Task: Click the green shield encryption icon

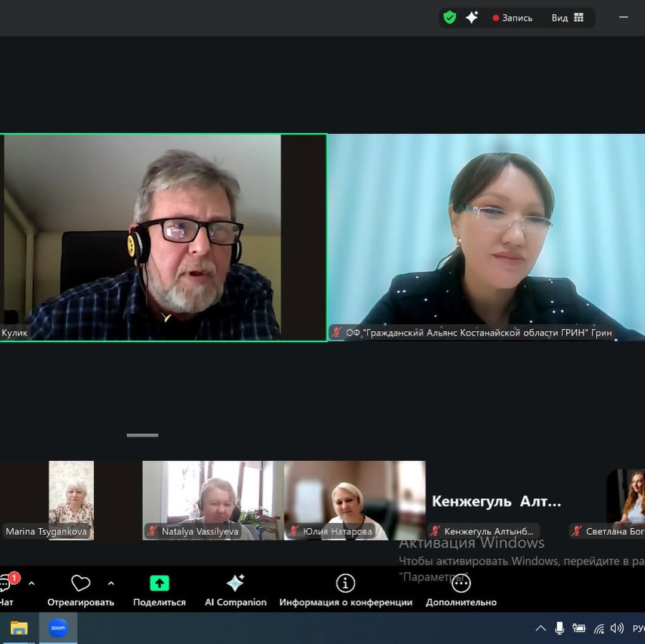Action: click(450, 18)
